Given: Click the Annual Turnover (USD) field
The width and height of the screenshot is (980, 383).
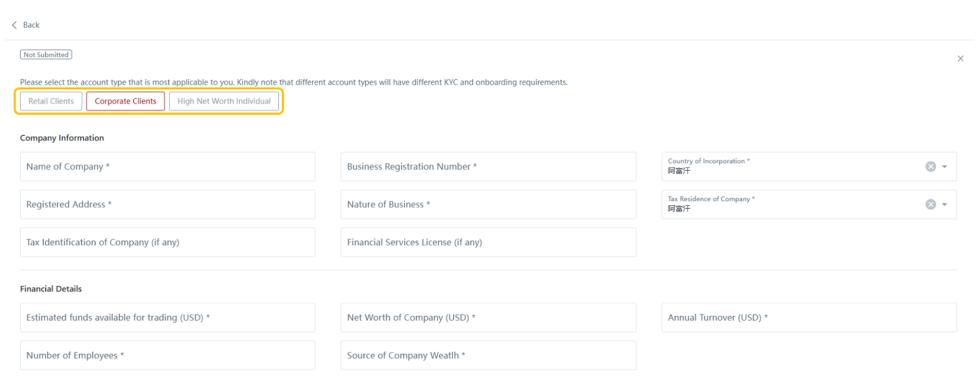Looking at the screenshot, I should 809,318.
